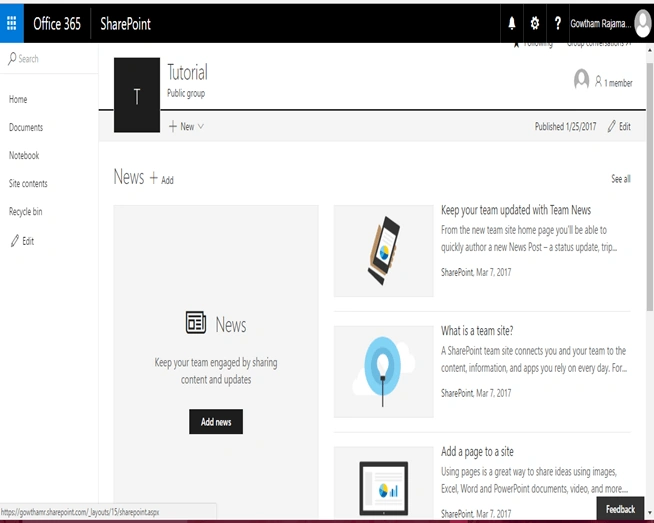Open the user profile avatar
This screenshot has height=523, width=654.
[643, 23]
